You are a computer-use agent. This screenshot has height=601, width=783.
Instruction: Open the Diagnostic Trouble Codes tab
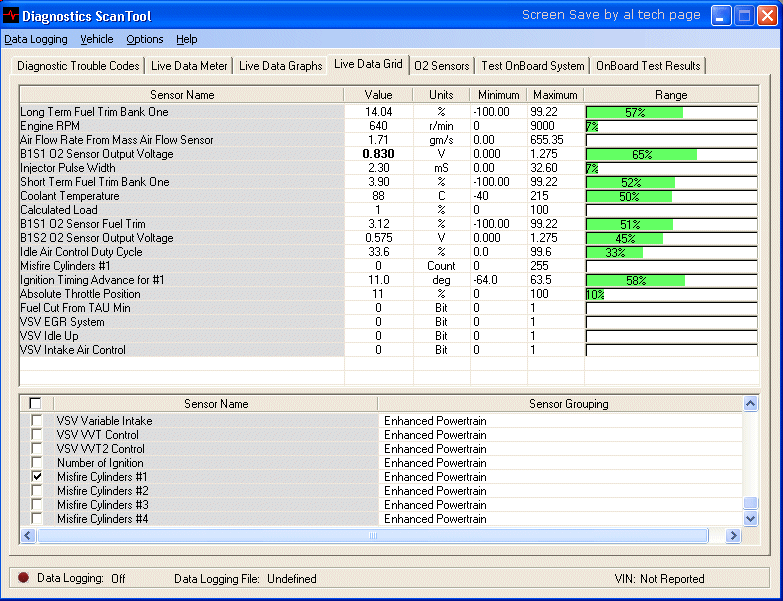click(x=78, y=66)
